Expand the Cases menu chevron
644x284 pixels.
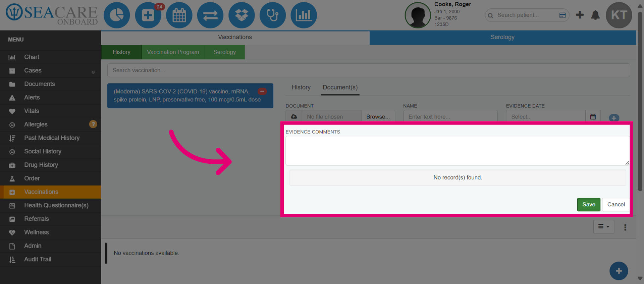(93, 72)
